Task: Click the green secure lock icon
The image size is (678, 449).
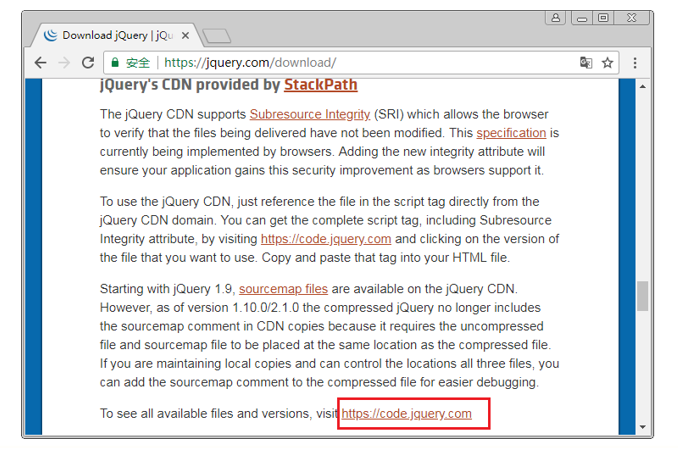Action: click(115, 63)
